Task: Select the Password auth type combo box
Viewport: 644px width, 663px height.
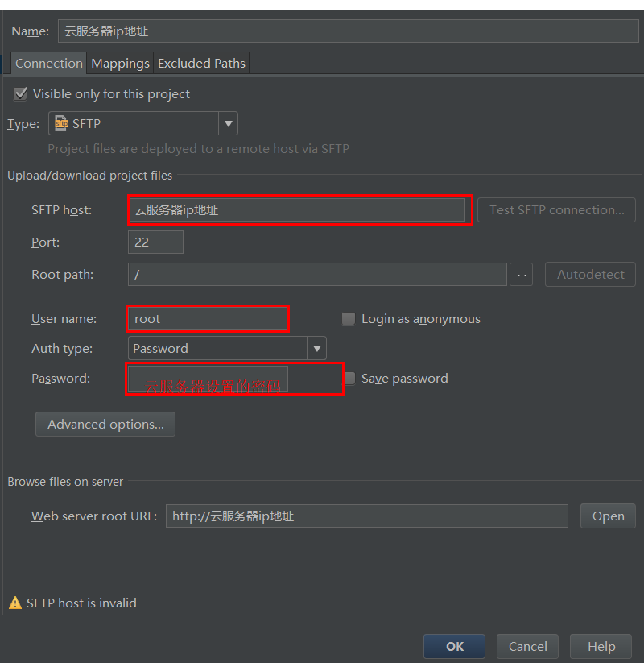Action: 227,348
